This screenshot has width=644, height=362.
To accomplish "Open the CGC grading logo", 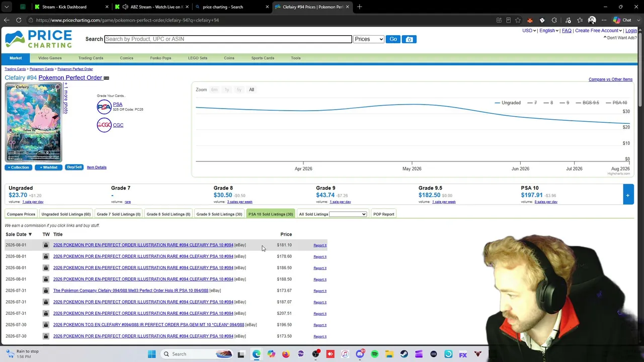I will point(104,125).
